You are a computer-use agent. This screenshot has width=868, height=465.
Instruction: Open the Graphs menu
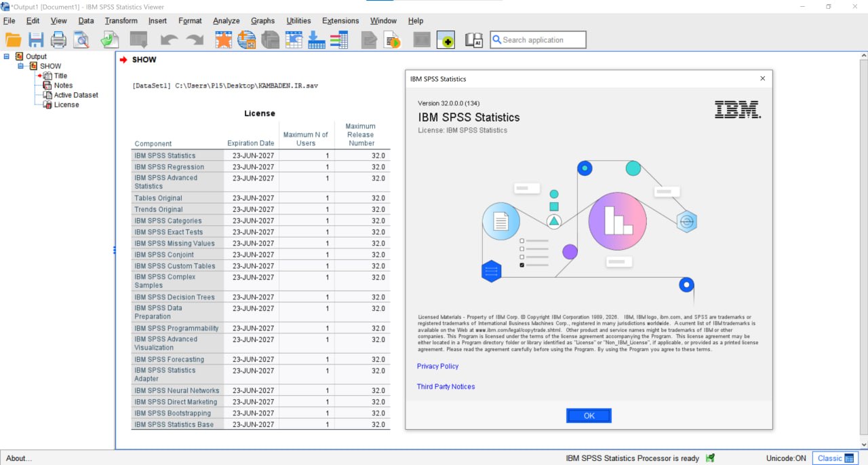point(262,21)
